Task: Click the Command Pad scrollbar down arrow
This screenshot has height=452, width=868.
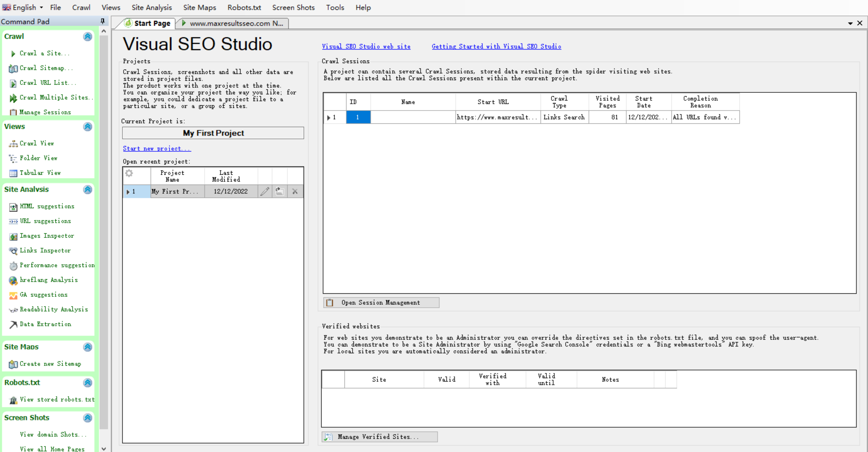Action: click(104, 449)
